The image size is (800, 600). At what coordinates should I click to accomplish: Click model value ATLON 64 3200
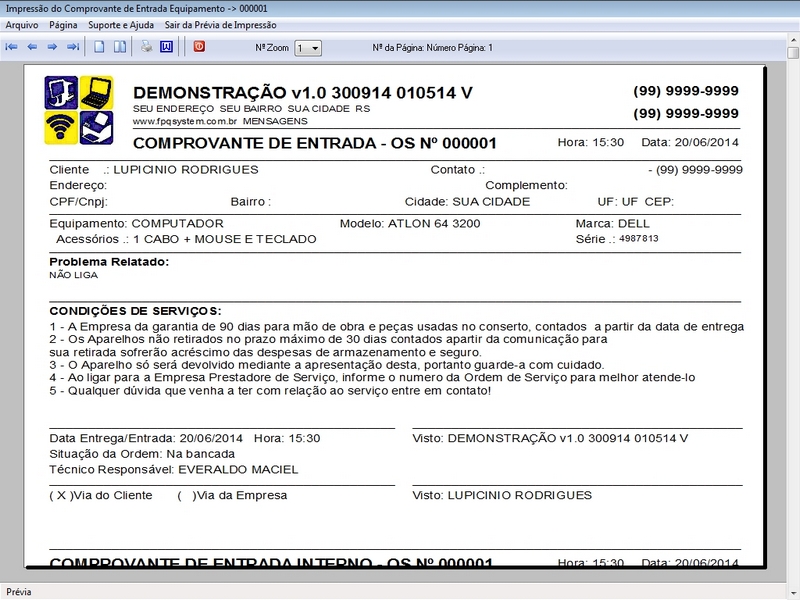click(434, 223)
